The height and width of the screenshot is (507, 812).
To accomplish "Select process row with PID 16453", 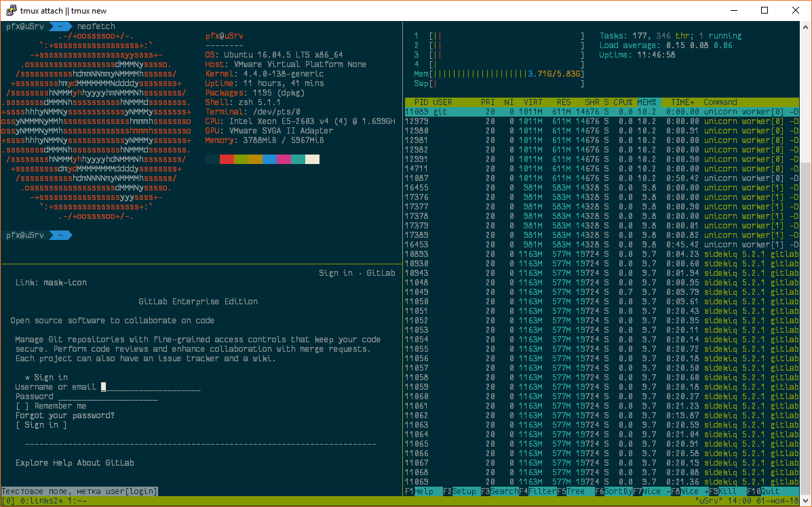I will [x=602, y=245].
